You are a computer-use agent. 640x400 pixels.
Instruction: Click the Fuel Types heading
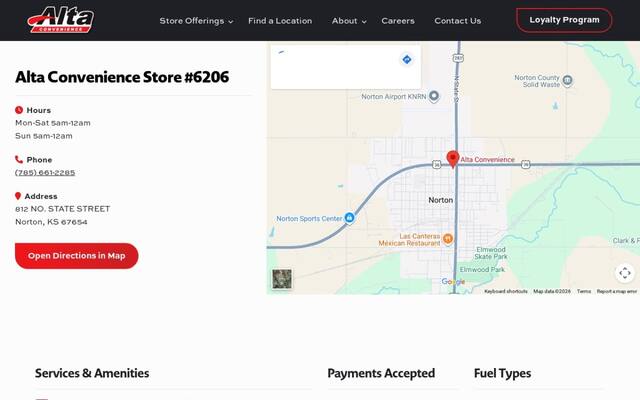pyautogui.click(x=502, y=373)
